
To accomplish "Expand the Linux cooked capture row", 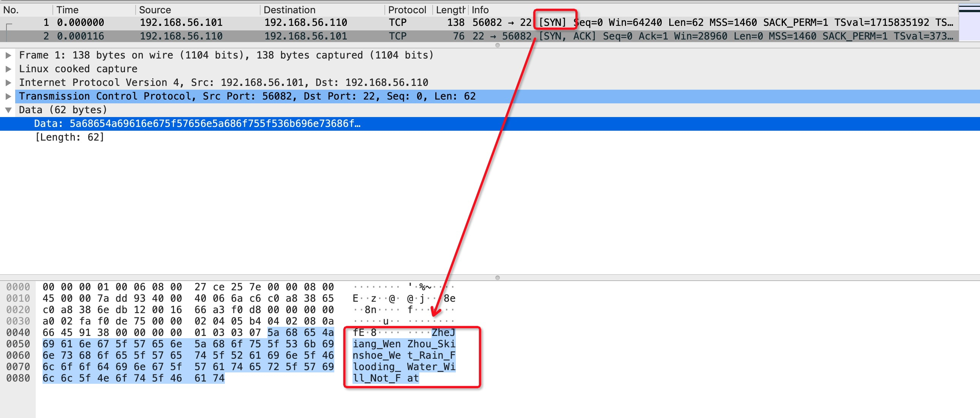I will tap(8, 69).
